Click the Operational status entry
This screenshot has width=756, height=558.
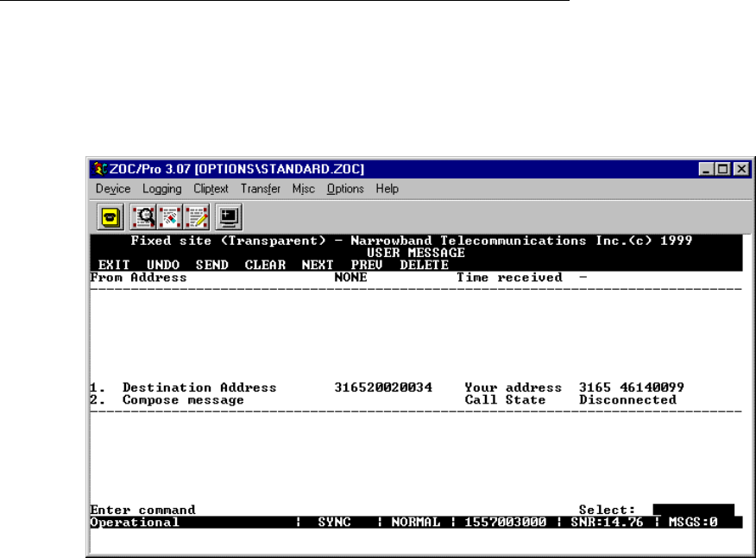[x=135, y=523]
